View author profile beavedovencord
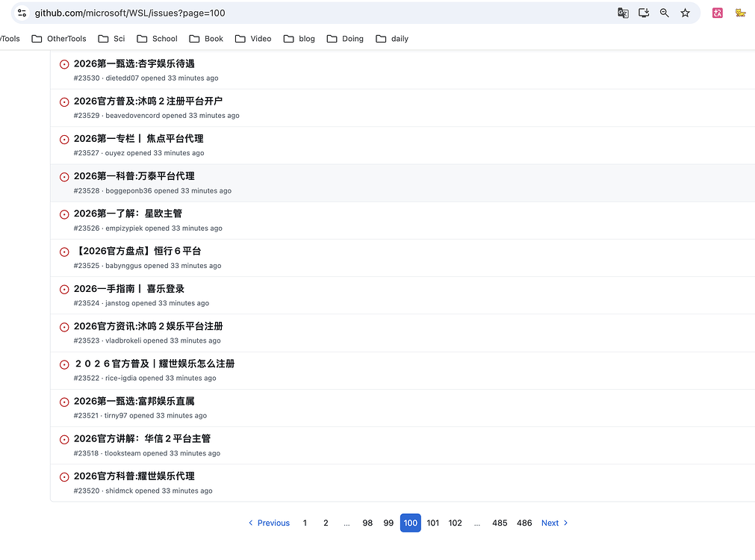The width and height of the screenshot is (755, 560). tap(132, 116)
